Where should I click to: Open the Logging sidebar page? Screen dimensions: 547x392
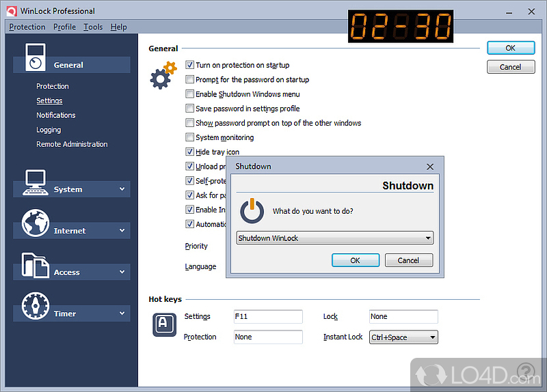point(49,130)
